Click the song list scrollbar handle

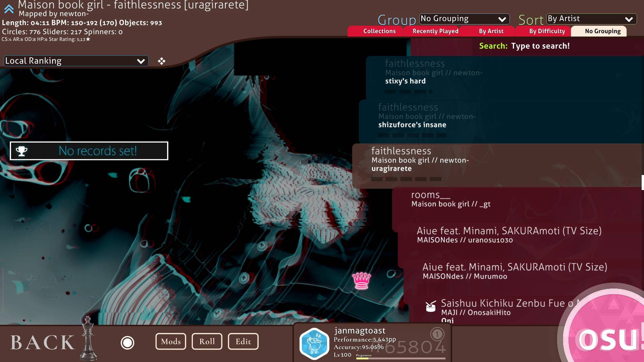[x=643, y=183]
